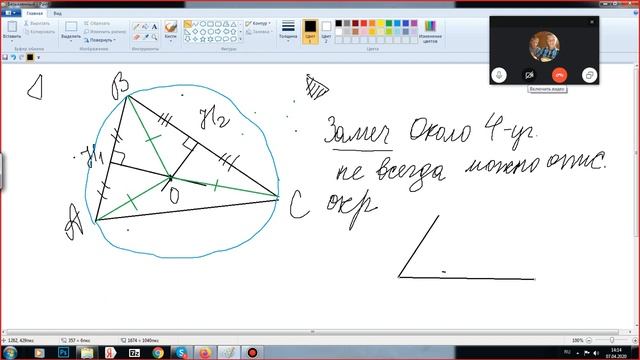
Task: Select the five-point star shape
Action: point(203,39)
